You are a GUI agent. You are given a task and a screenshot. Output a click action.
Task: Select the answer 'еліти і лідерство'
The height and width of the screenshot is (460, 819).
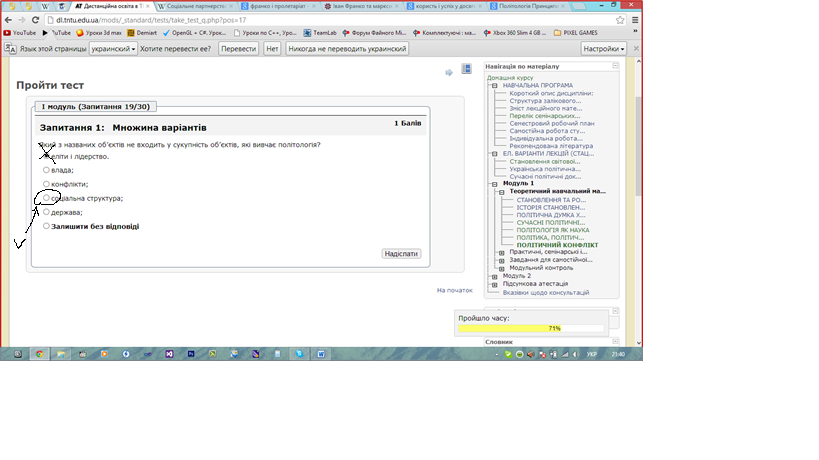pos(46,156)
